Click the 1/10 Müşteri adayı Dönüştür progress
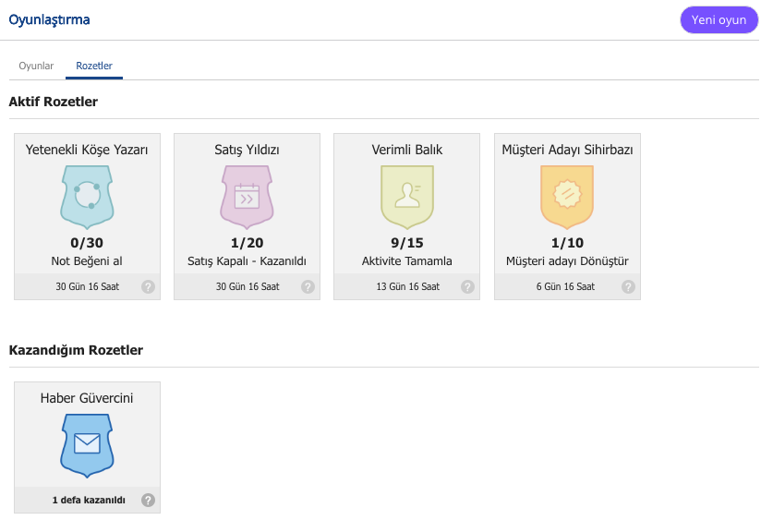The image size is (773, 532). click(x=567, y=243)
